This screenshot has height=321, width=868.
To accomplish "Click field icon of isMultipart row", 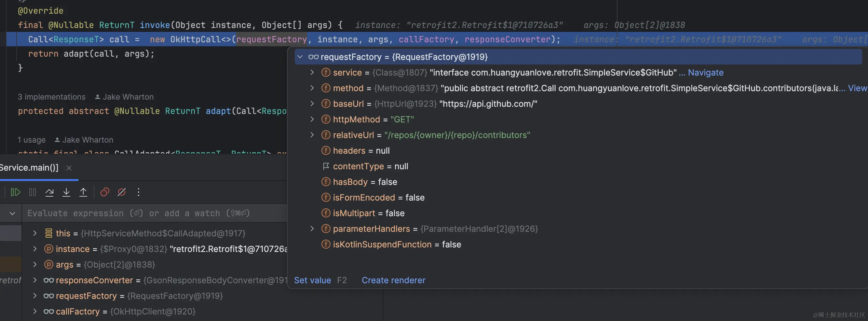I will coord(325,213).
